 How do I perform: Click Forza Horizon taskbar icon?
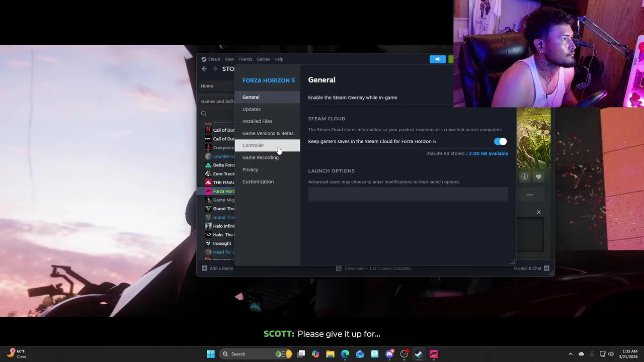[x=434, y=354]
